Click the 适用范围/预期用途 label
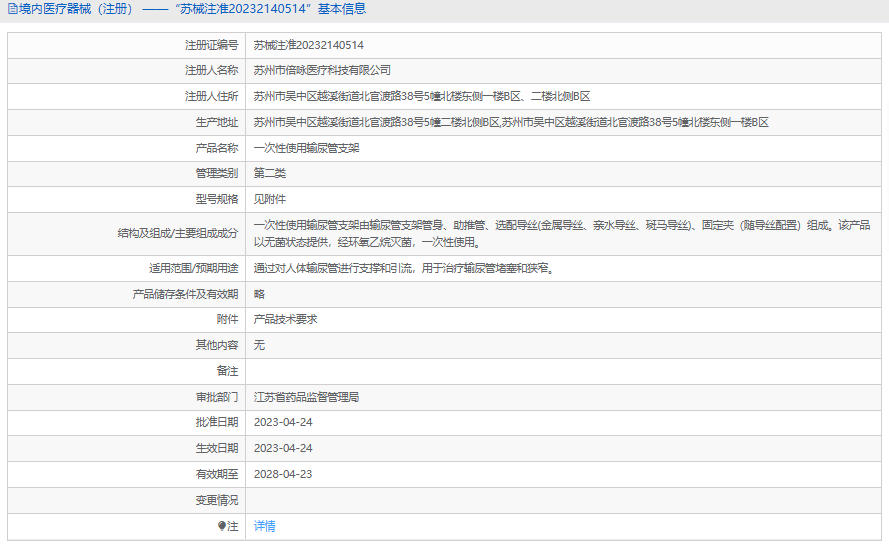The width and height of the screenshot is (889, 545). [194, 269]
